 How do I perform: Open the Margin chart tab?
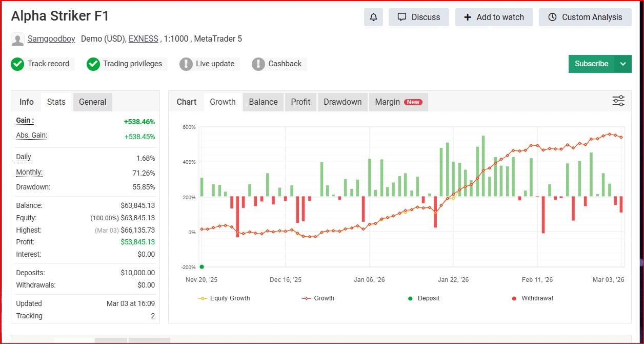[398, 102]
